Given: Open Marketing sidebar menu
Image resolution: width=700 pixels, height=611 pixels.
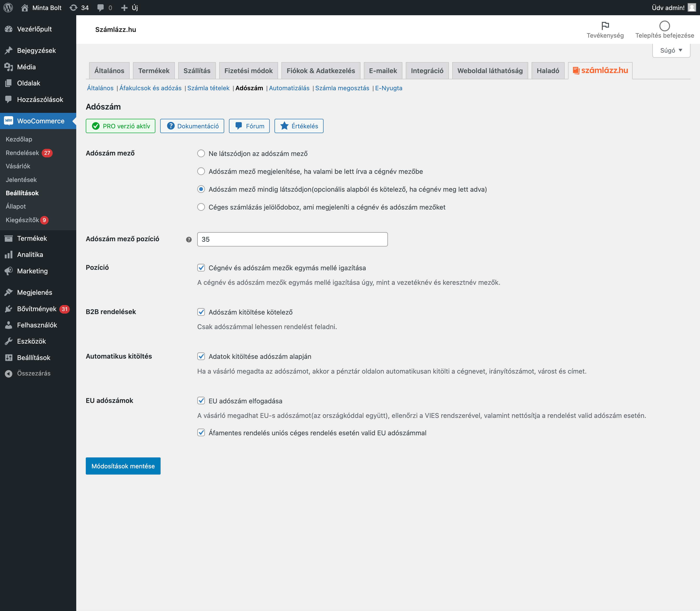Looking at the screenshot, I should click(x=38, y=271).
